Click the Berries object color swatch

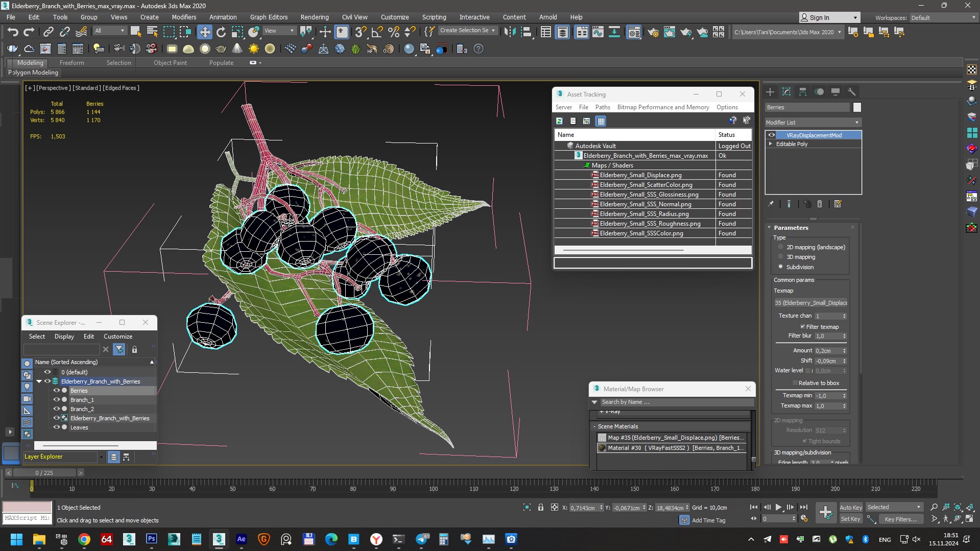[857, 107]
